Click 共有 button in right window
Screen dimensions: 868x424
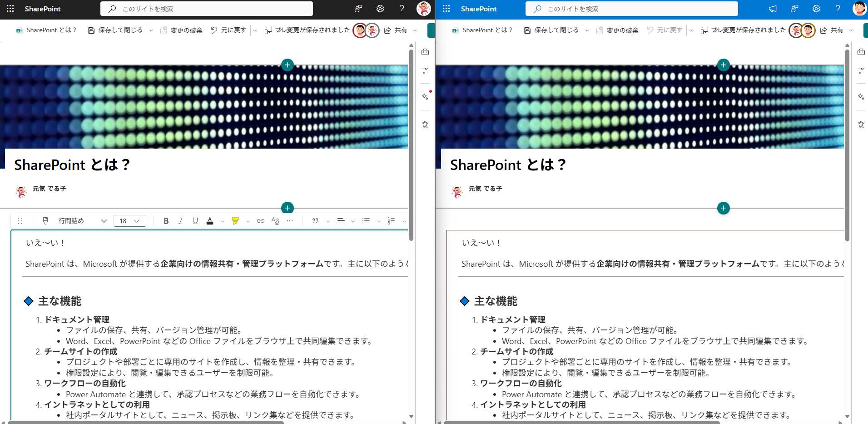click(832, 30)
